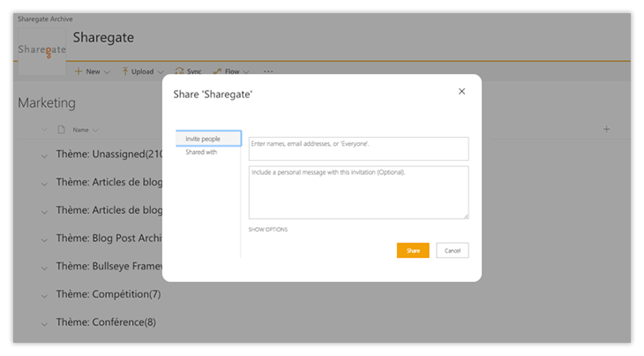Click the add column plus icon
644x356 pixels.
606,129
